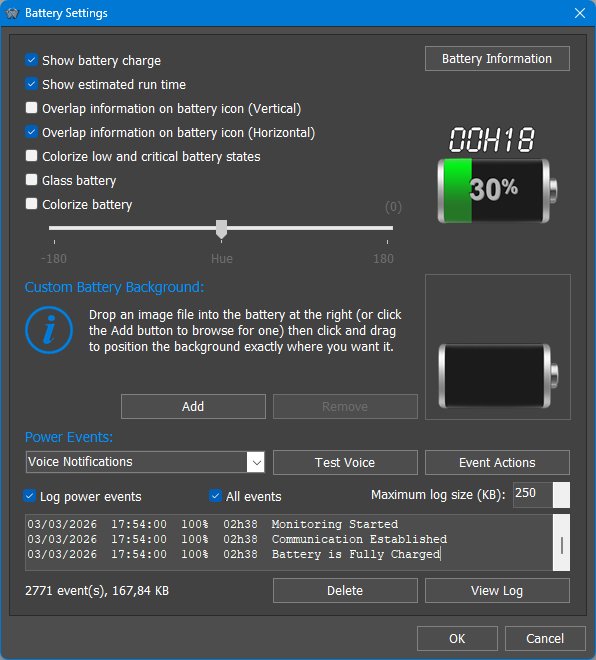Click Cancel to discard changes
Viewport: 596px width, 660px height.
point(545,639)
